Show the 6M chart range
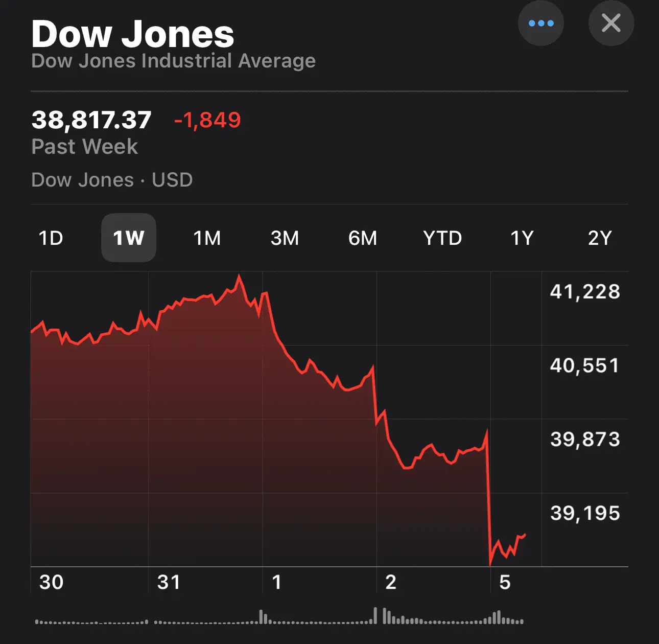Viewport: 659px width, 644px height. [x=363, y=238]
